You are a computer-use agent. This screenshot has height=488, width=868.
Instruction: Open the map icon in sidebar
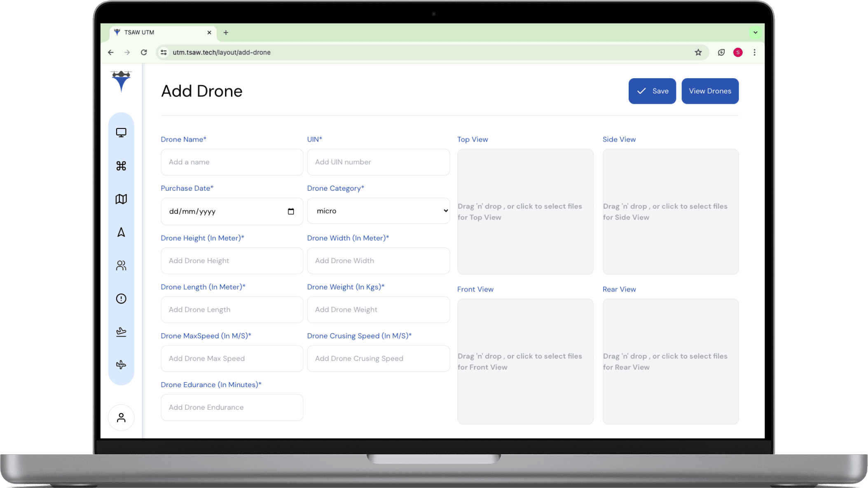tap(121, 199)
